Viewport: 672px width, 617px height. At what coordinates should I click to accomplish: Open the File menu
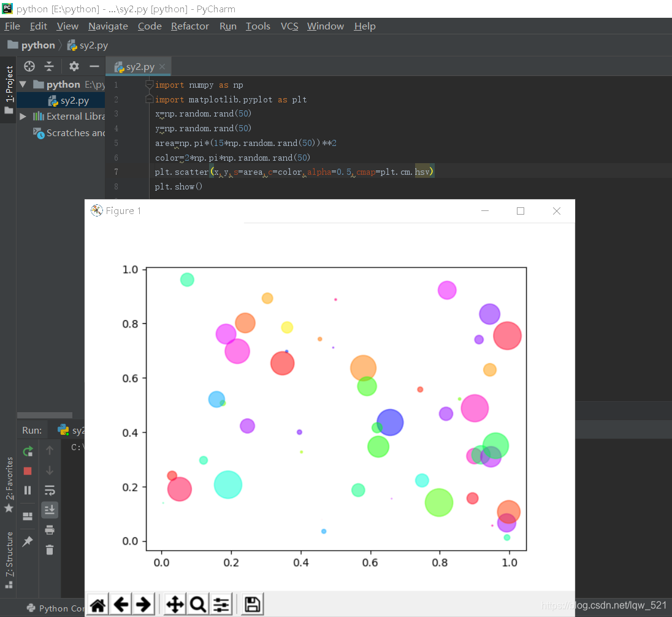[12, 26]
